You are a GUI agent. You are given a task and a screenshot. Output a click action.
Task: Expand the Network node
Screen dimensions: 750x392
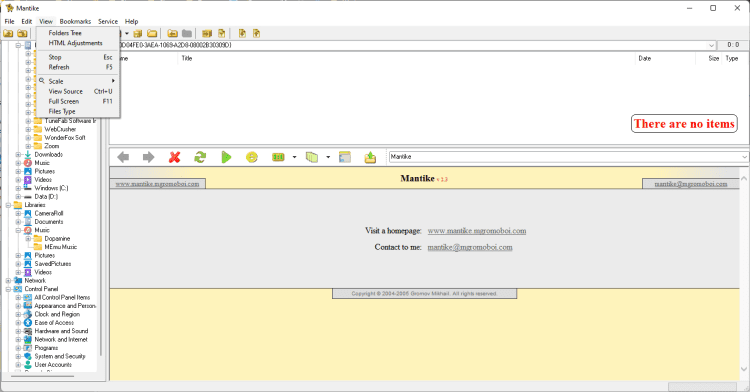point(8,281)
